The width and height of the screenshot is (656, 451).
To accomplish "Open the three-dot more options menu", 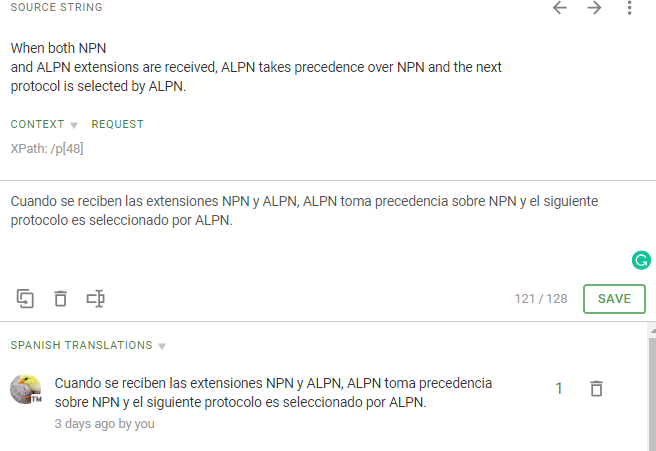I will (x=629, y=8).
